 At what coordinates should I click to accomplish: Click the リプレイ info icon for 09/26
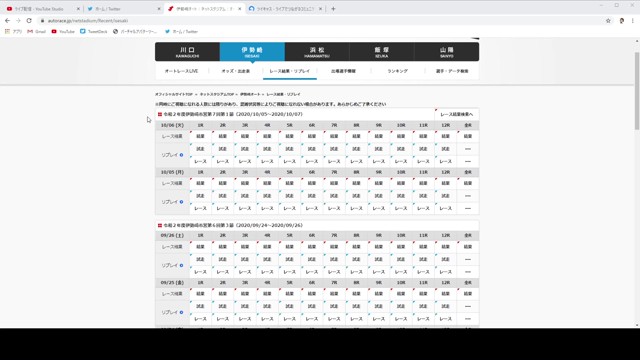click(181, 265)
